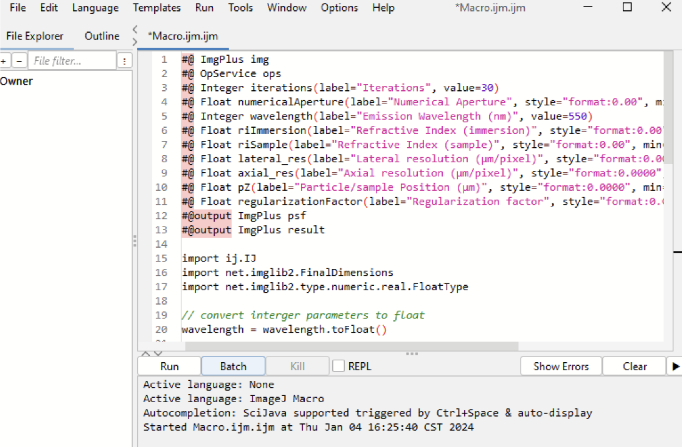This screenshot has width=682, height=447.
Task: Select the Owner tree item
Action: (x=17, y=81)
